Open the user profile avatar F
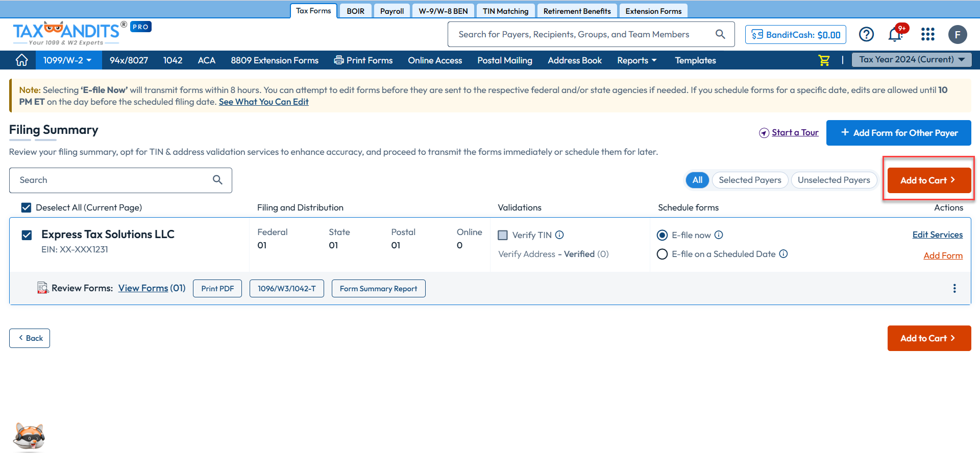Image resolution: width=980 pixels, height=466 pixels. tap(958, 34)
